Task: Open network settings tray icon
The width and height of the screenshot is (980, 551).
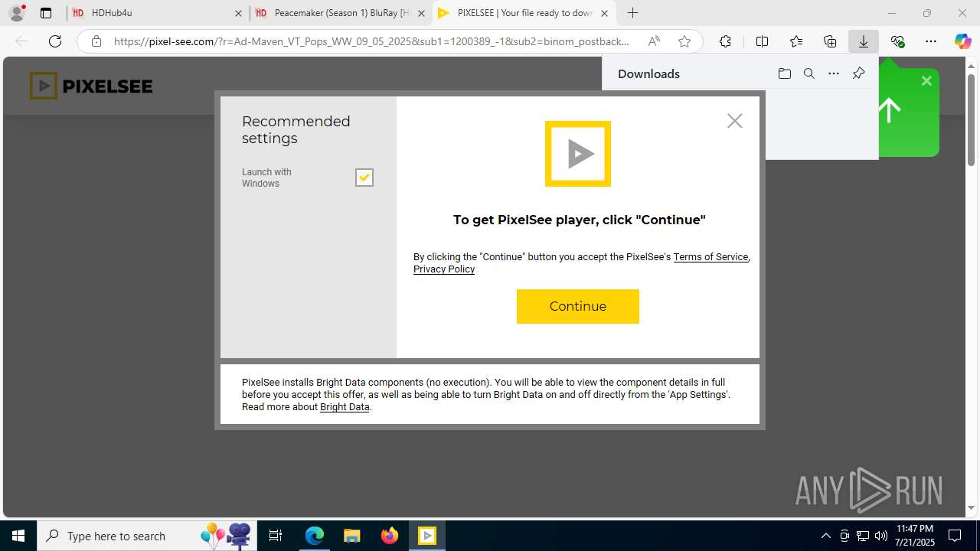Action: tap(862, 536)
